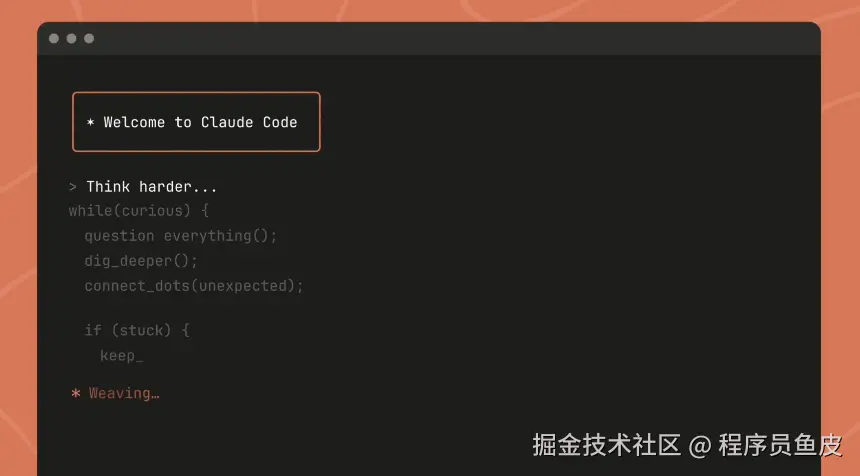Click the question everything(); line
860x476 pixels.
(180, 236)
